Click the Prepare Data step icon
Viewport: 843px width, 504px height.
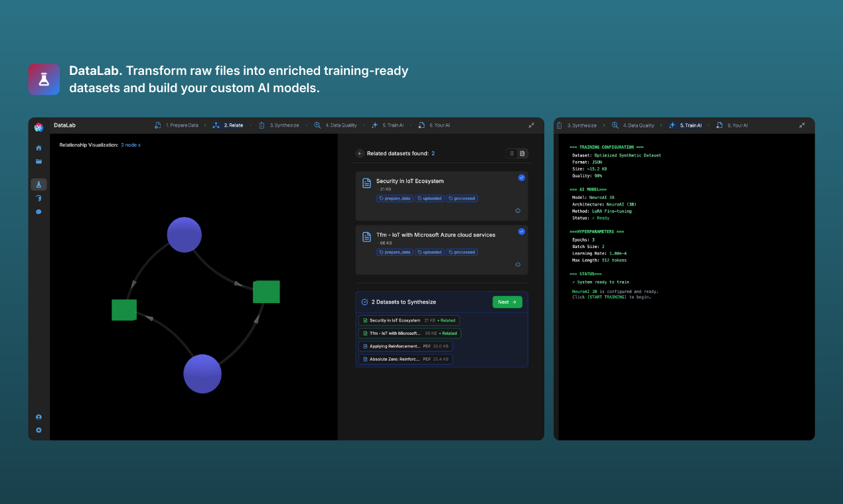point(157,125)
